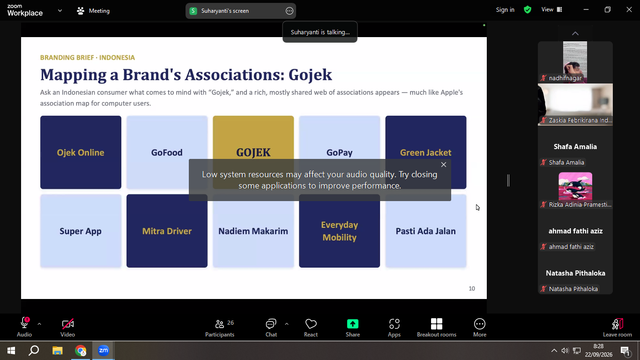Select the Rizka Adinia Pramesti participant tile
Screen dimensions: 640x360
point(575,189)
